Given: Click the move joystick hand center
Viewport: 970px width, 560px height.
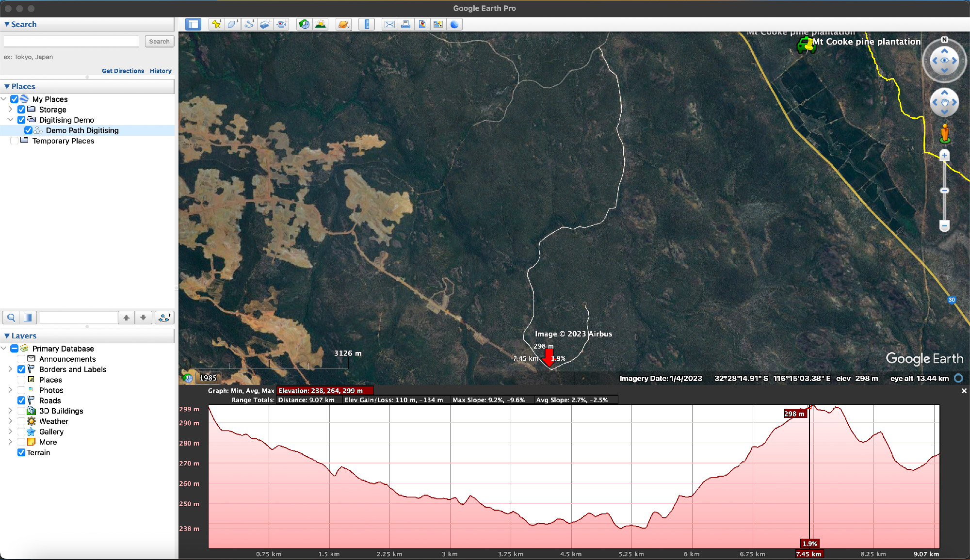Looking at the screenshot, I should tap(944, 102).
